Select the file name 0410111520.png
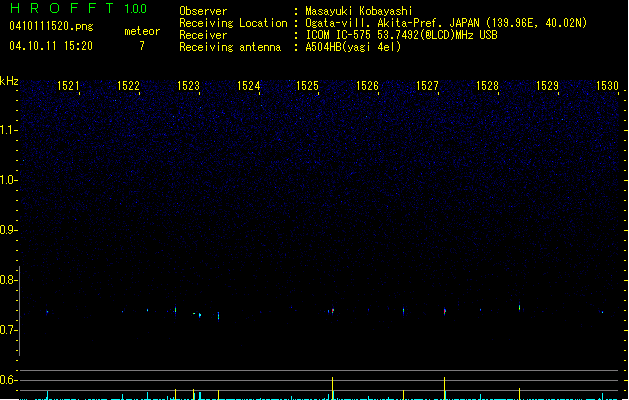 coord(51,26)
